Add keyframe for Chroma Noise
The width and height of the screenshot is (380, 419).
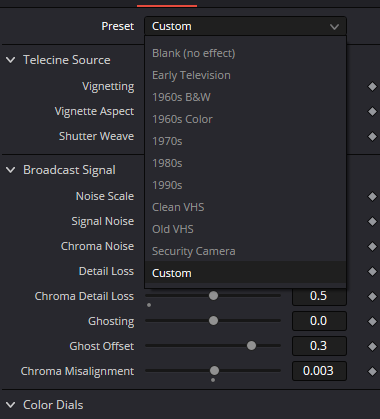pos(372,247)
